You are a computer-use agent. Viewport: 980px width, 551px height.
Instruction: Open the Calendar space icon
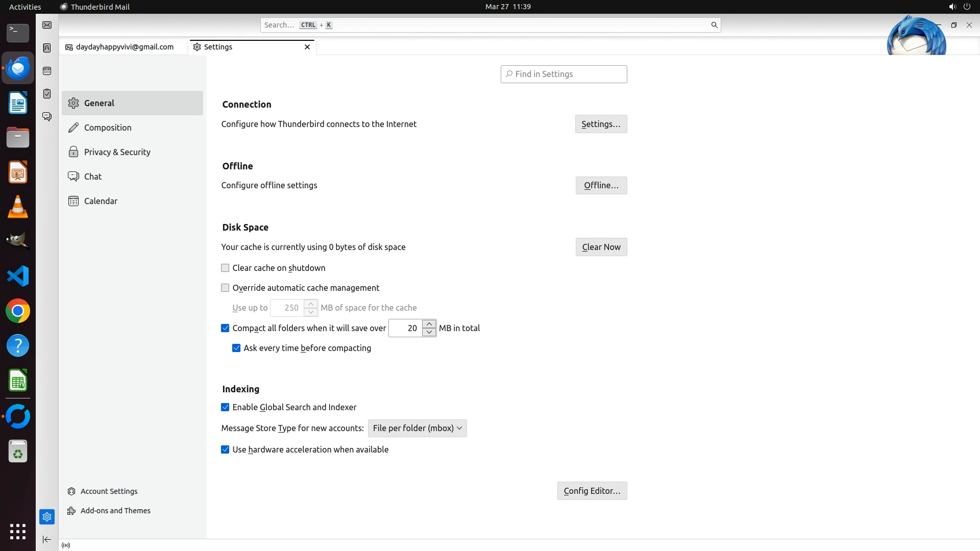coord(47,71)
